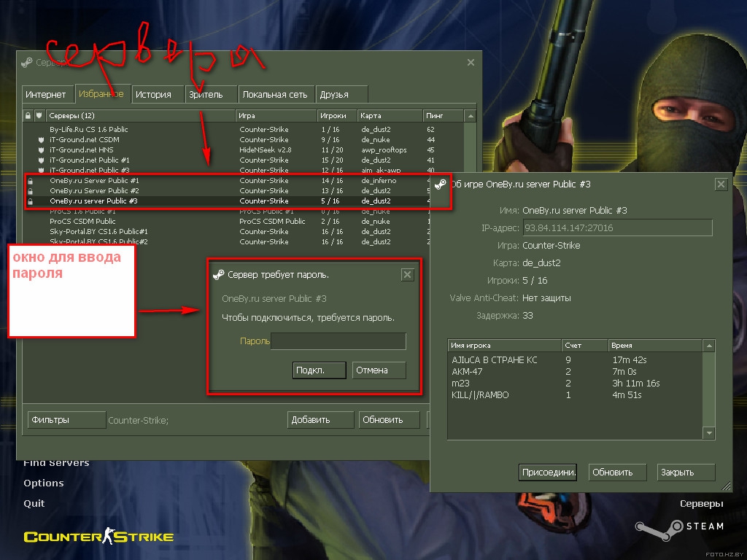The image size is (747, 560).
Task: Sort list by Пинг column header
Action: pos(443,116)
